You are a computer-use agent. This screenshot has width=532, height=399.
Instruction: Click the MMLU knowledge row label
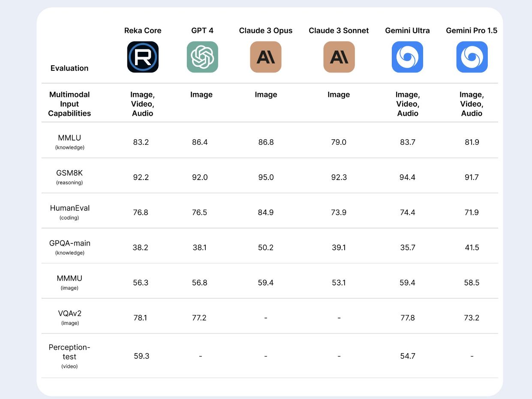coord(69,141)
